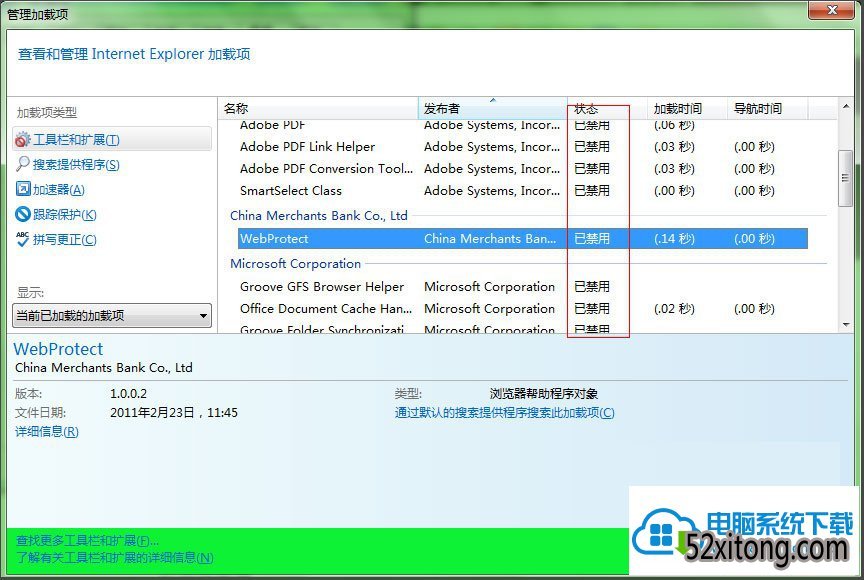This screenshot has width=864, height=580.
Task: Sort list by 名称 column header
Action: point(318,109)
